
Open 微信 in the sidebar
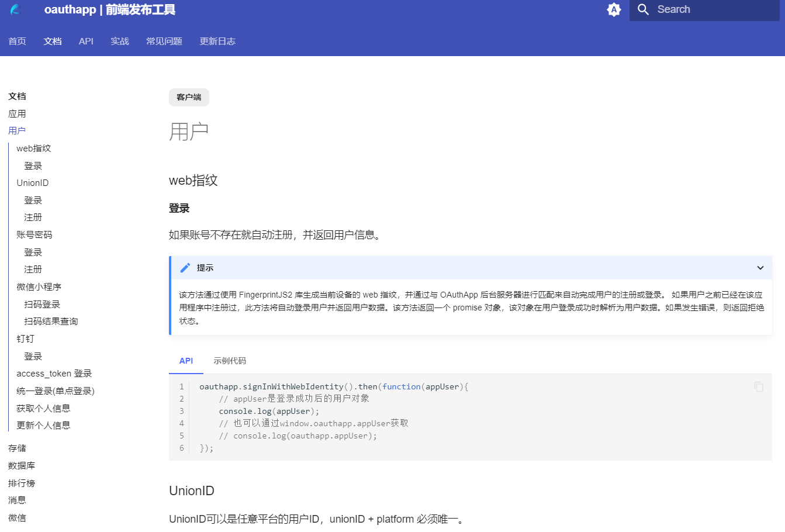[17, 517]
